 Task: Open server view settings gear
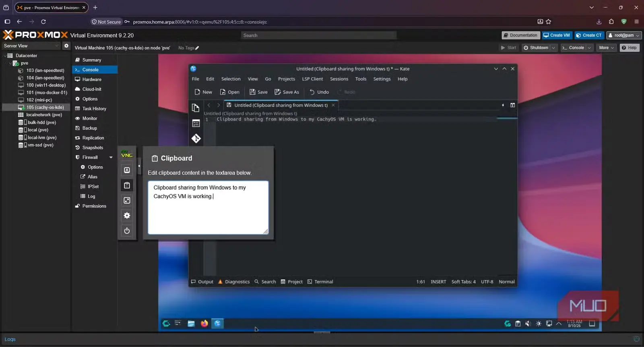pos(66,46)
